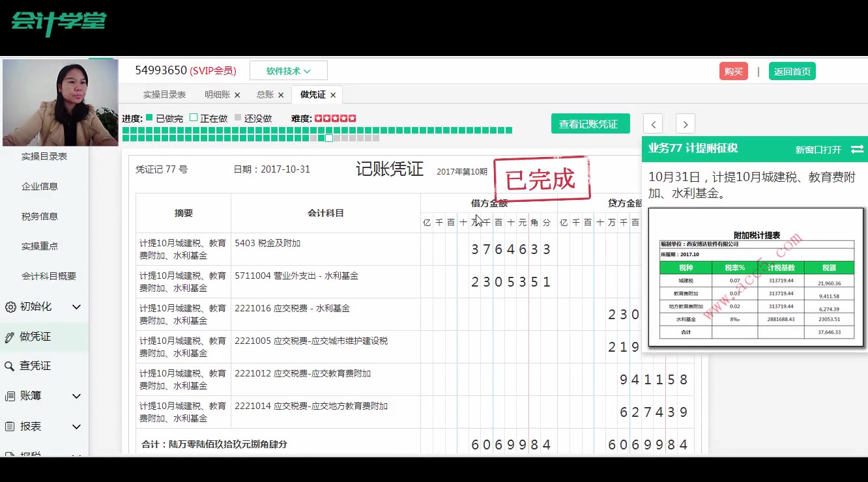This screenshot has height=482, width=868.
Task: Expand the 初始化 sidebar section
Action: tap(76, 306)
